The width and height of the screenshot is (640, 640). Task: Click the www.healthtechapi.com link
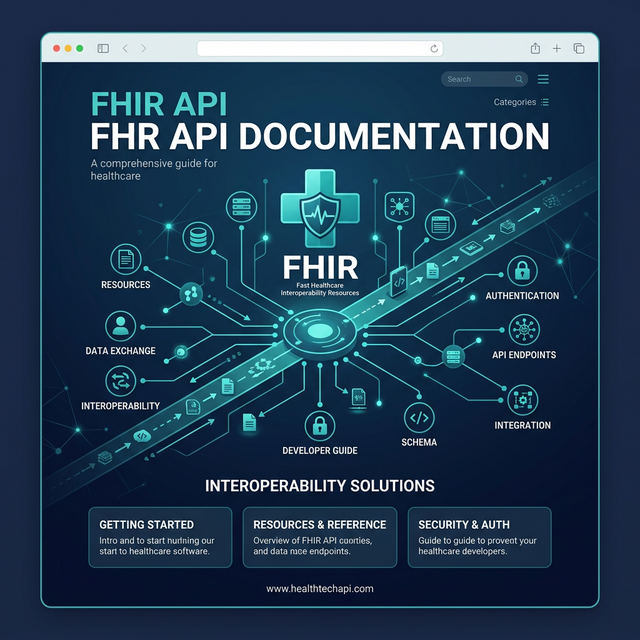pyautogui.click(x=320, y=589)
